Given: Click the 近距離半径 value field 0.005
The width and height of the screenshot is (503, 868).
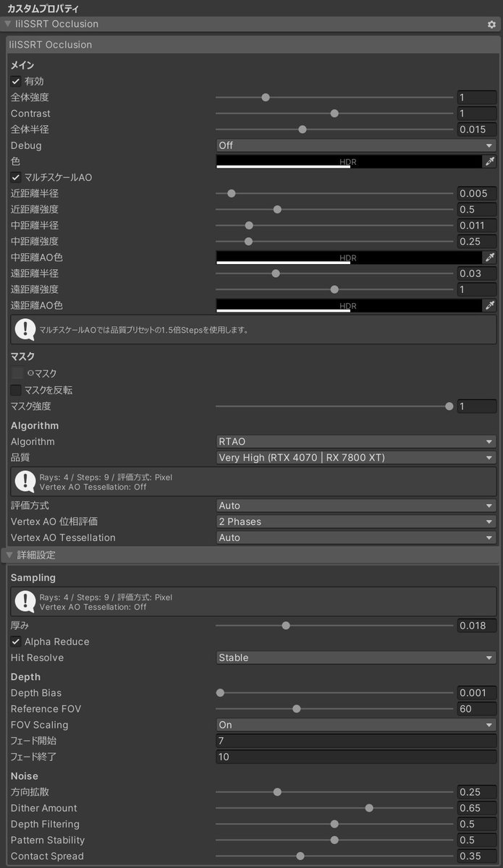Looking at the screenshot, I should point(477,193).
